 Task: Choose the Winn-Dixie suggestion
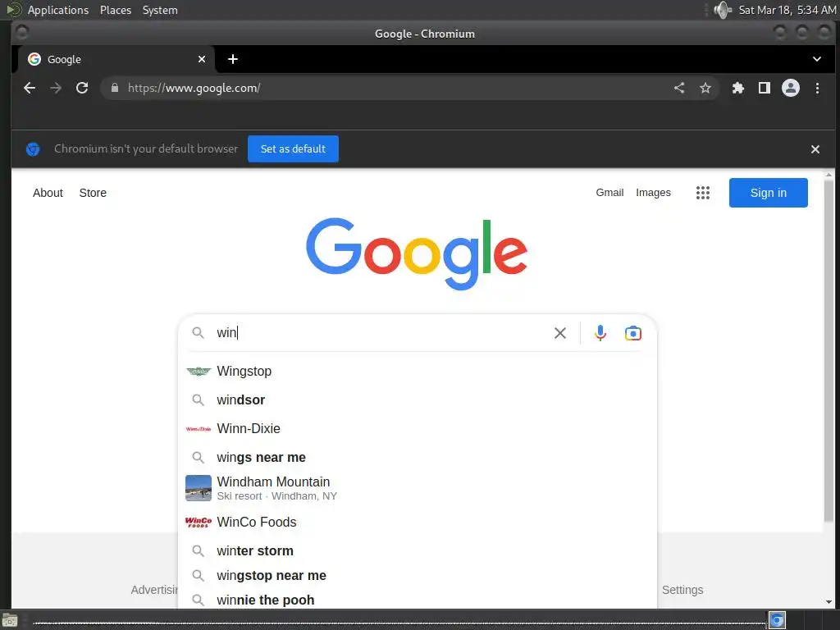[x=417, y=428]
